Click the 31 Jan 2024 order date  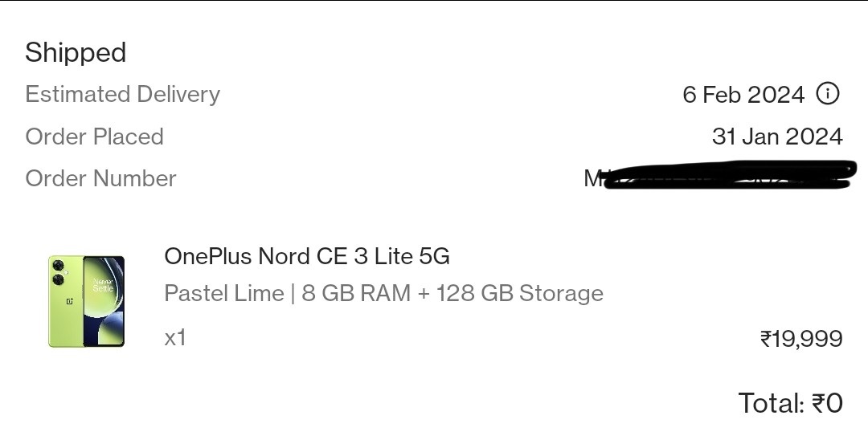coord(777,137)
